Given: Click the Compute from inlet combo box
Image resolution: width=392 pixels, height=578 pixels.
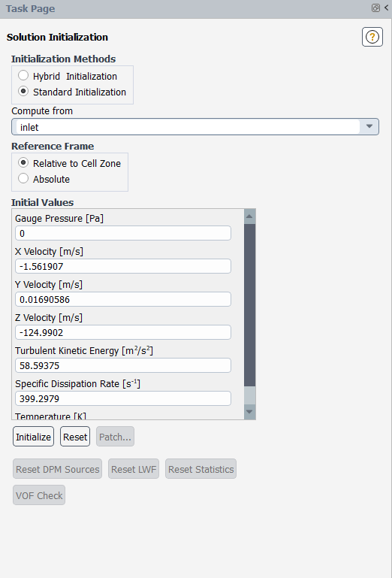Looking at the screenshot, I should [x=195, y=126].
